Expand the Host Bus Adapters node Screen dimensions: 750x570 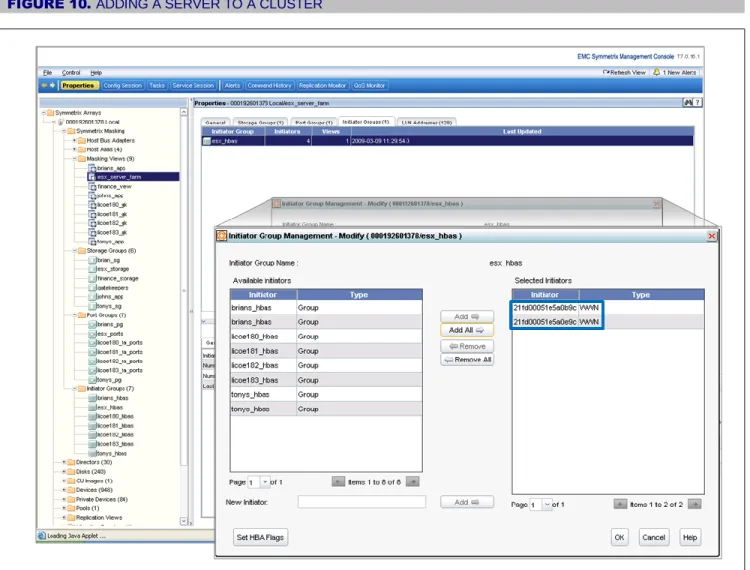75,141
